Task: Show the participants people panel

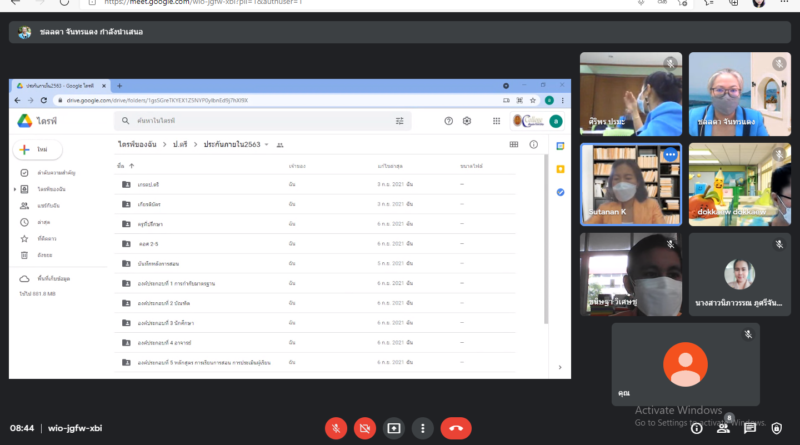Action: 723,428
